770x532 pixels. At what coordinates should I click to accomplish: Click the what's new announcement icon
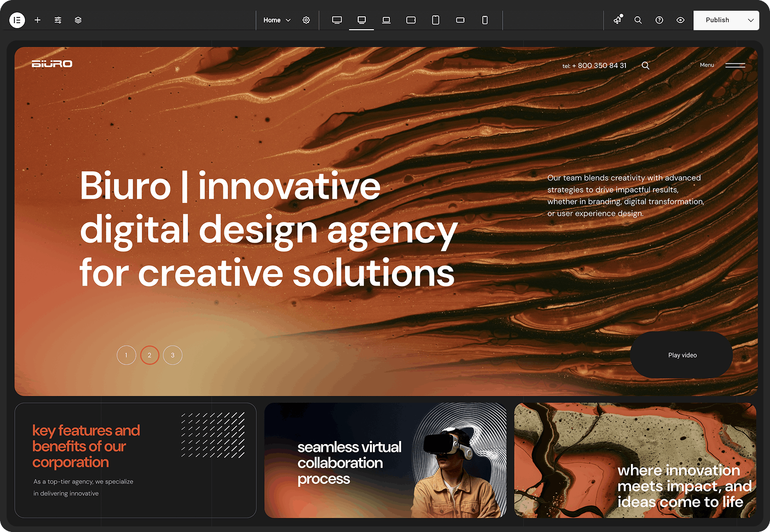618,20
